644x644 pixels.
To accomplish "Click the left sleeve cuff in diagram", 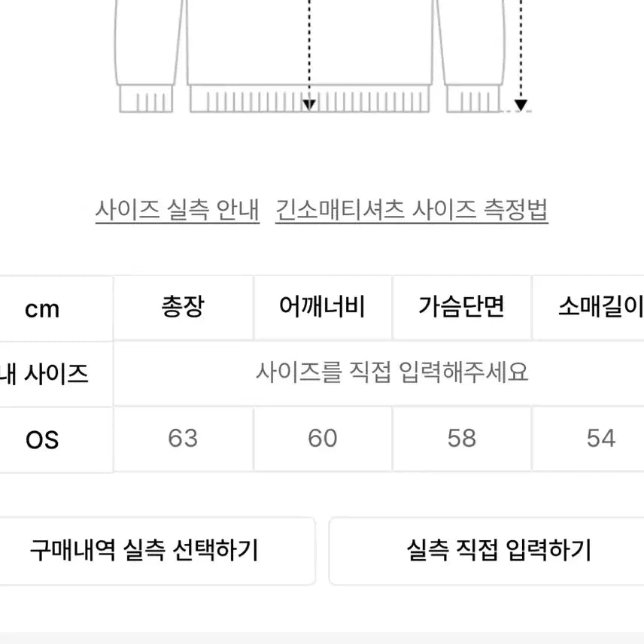I will (146, 99).
